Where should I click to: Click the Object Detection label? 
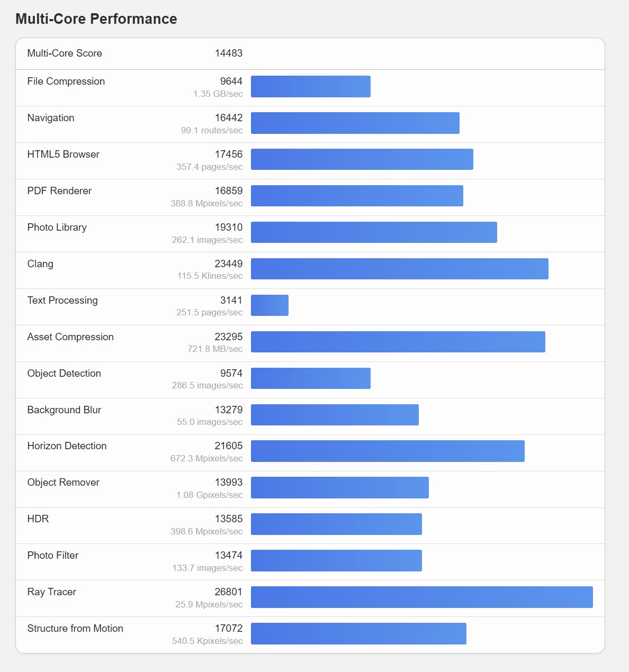(x=64, y=373)
